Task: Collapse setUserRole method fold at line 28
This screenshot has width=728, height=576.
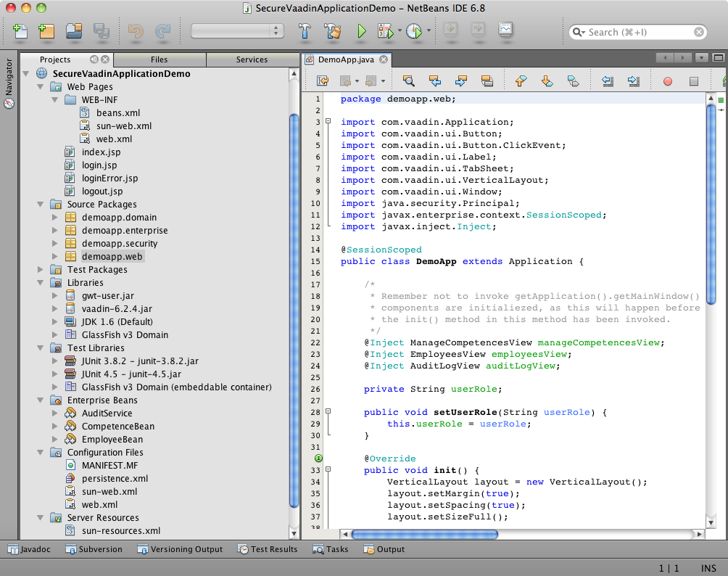Action: click(x=328, y=411)
